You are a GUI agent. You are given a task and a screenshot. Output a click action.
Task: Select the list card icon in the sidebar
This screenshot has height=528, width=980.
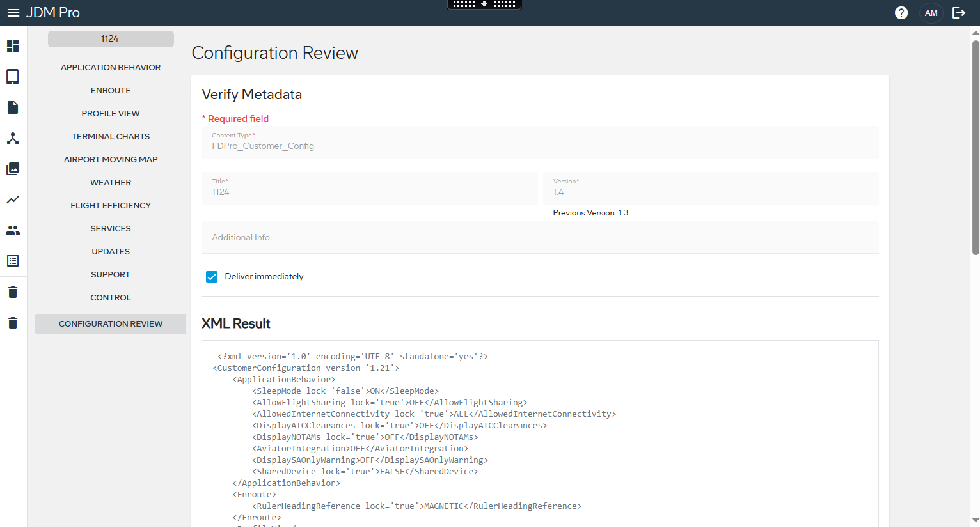(13, 261)
